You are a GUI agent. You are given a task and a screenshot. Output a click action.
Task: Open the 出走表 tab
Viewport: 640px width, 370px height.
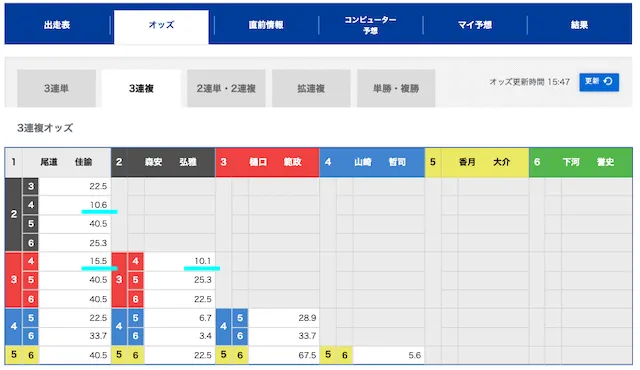[57, 25]
